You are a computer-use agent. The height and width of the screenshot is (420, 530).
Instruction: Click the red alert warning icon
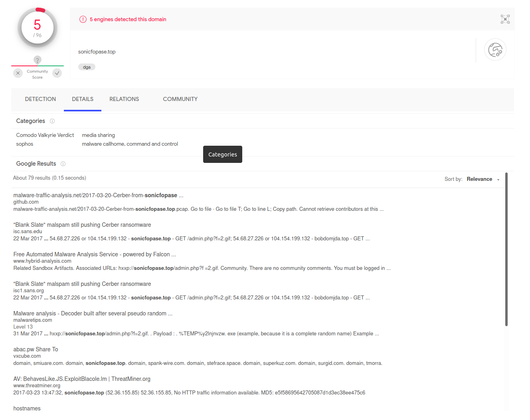click(x=83, y=19)
